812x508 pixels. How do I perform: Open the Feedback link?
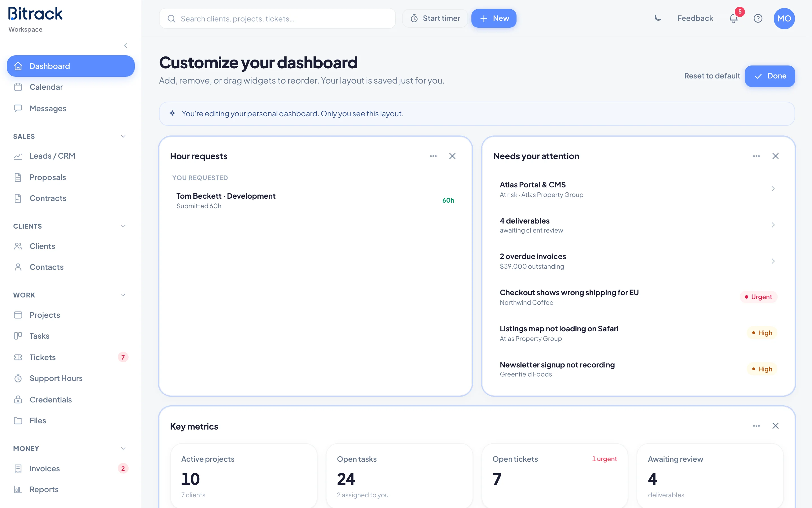pyautogui.click(x=695, y=18)
